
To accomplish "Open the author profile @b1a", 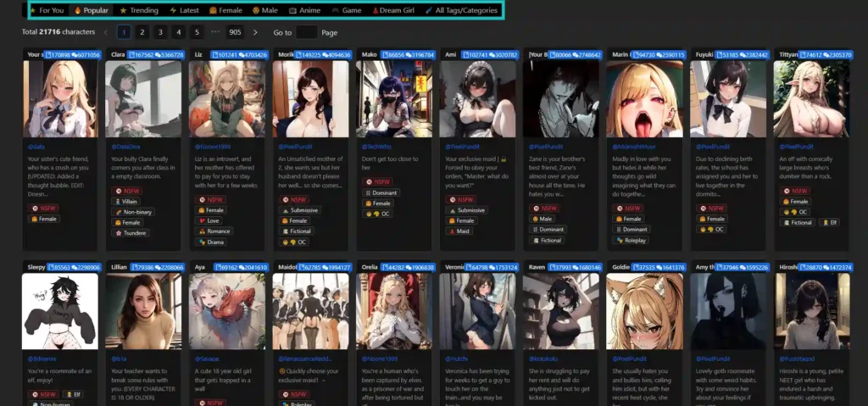I will coord(119,359).
